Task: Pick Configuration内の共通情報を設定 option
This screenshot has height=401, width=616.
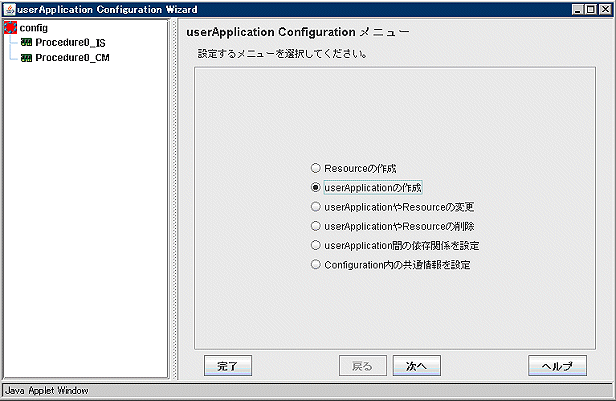Action: click(390, 265)
